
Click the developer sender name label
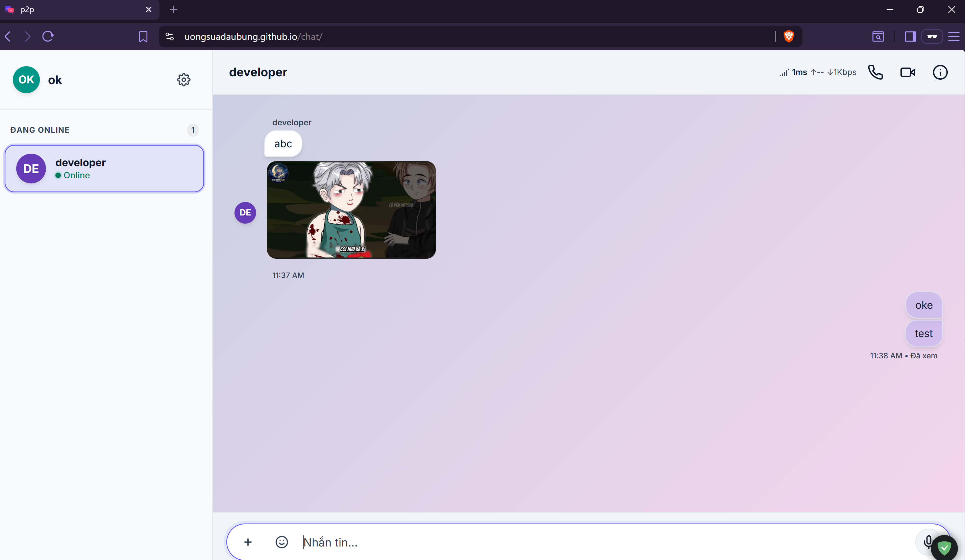point(292,123)
